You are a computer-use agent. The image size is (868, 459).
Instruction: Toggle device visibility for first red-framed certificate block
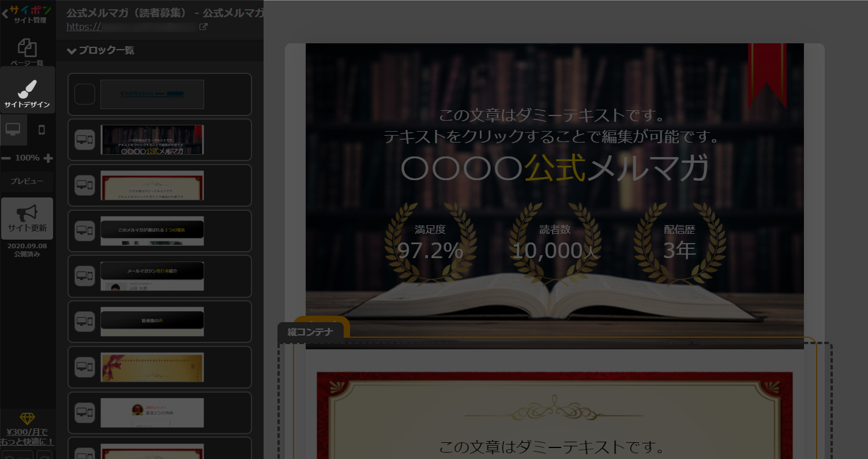85,185
